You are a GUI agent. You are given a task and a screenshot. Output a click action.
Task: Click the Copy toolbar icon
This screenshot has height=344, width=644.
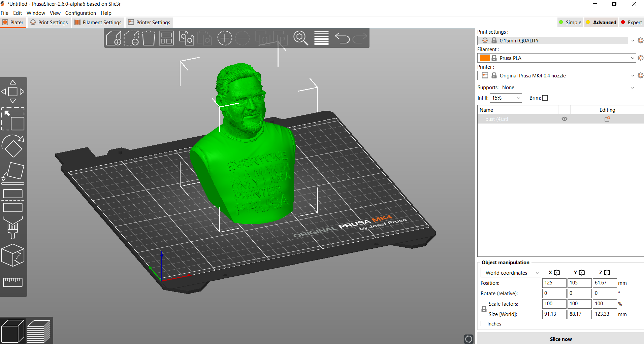pyautogui.click(x=187, y=38)
